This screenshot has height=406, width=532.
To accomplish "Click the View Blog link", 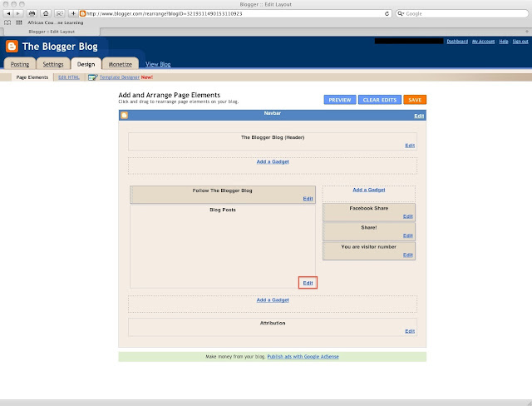I will tap(158, 64).
